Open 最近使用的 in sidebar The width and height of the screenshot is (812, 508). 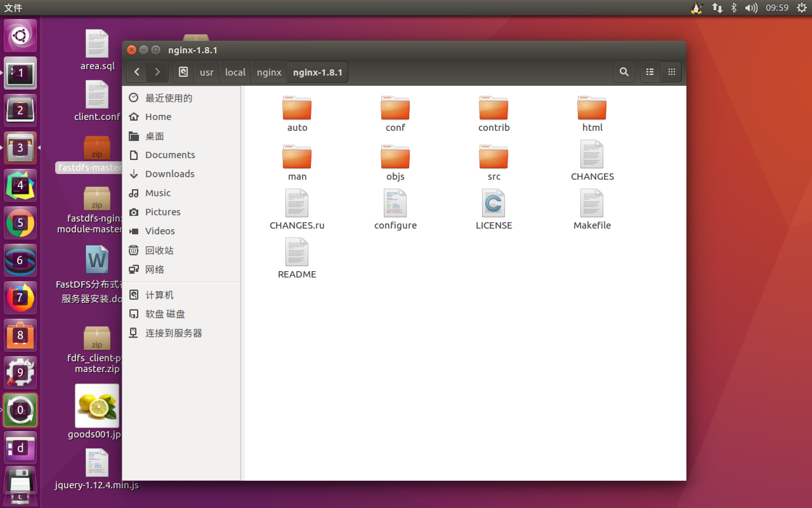(x=181, y=98)
